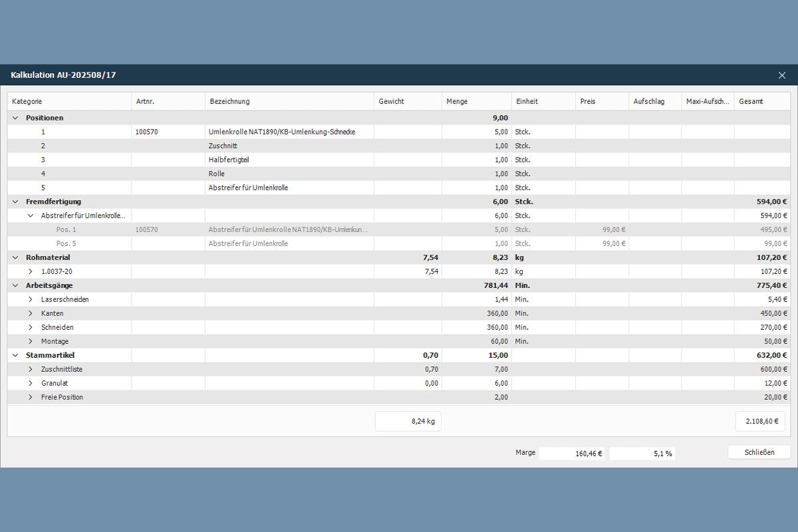The height and width of the screenshot is (532, 798).
Task: Expand the Schneiden operation row
Action: 31,327
